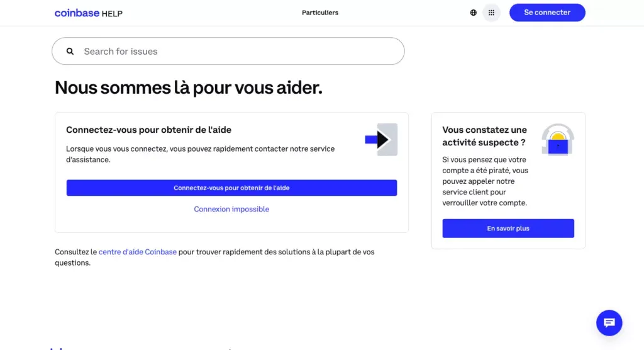
Task: Click the login card's Connectez-vous heading text
Action: tap(148, 130)
